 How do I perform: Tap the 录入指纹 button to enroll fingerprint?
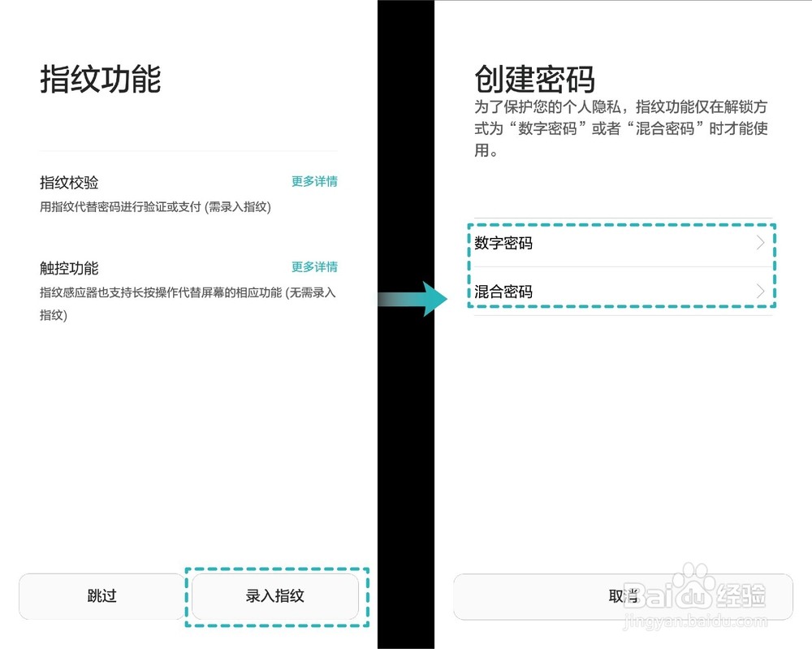[277, 595]
